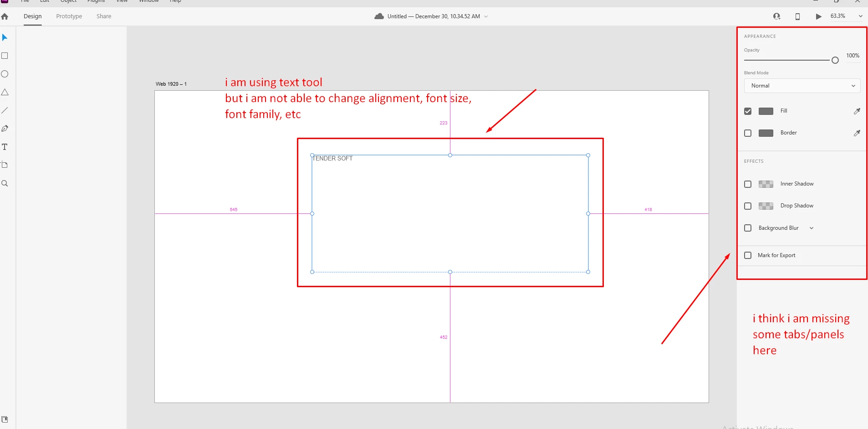Open the Fill color swatch
This screenshot has height=429, width=868.
[766, 111]
